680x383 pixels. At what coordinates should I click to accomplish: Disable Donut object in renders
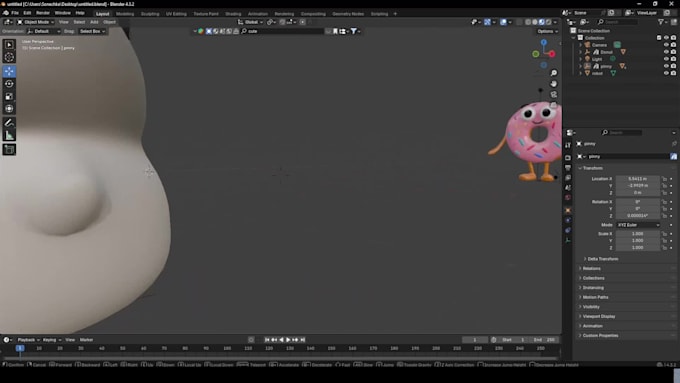[673, 52]
